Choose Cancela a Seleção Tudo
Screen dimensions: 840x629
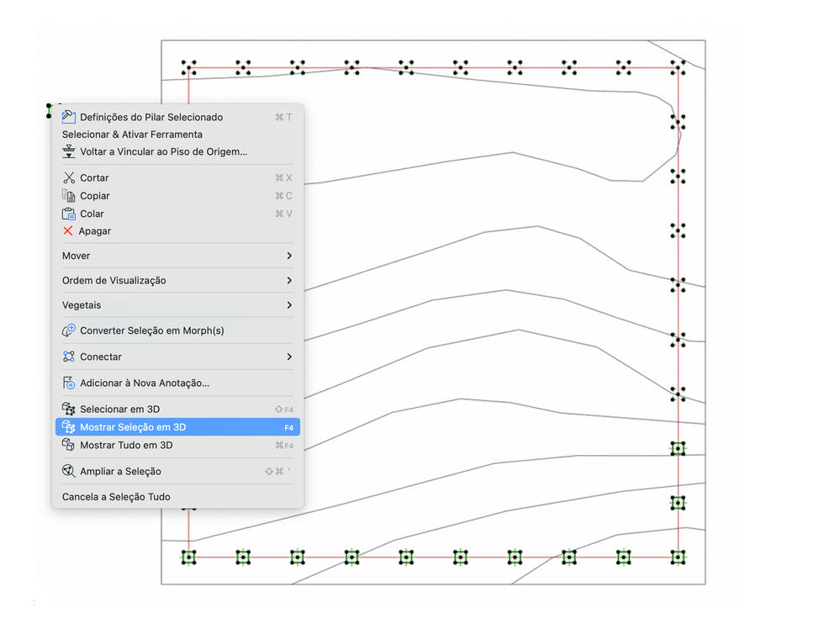[177, 497]
